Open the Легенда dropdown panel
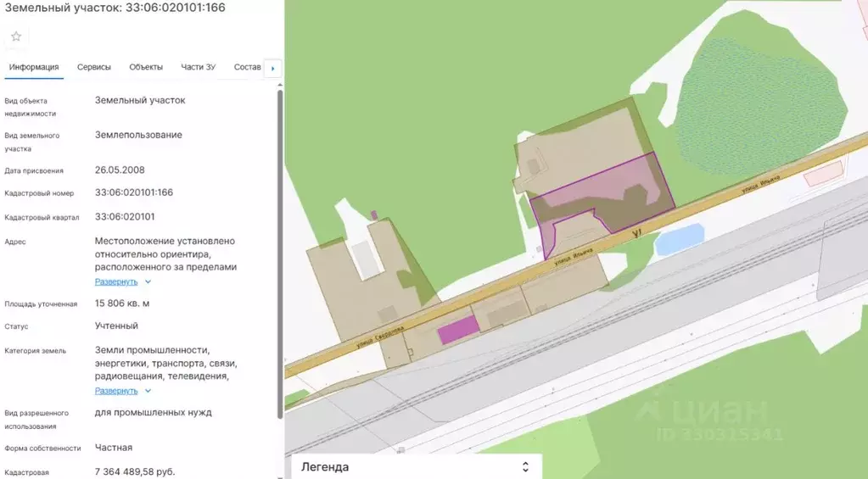 click(x=417, y=467)
